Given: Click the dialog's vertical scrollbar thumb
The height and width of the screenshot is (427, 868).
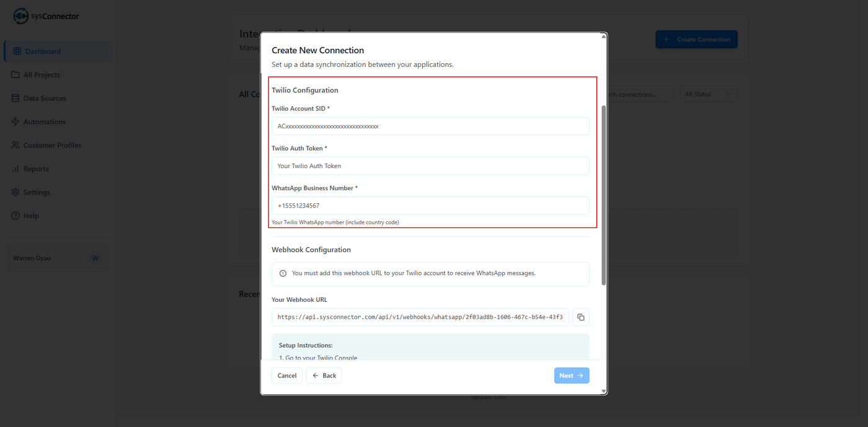Looking at the screenshot, I should 604,195.
